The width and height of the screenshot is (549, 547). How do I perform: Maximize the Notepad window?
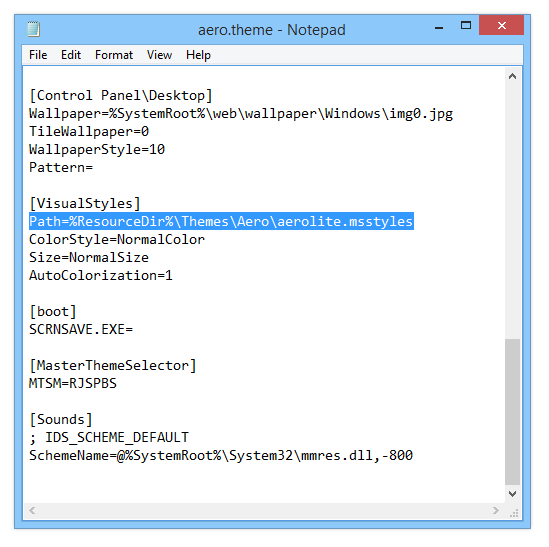point(466,25)
